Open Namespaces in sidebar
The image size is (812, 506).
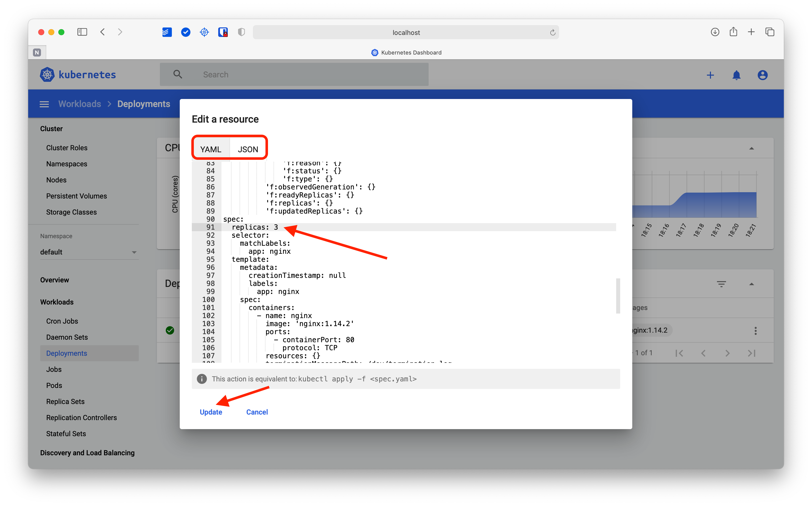[67, 164]
